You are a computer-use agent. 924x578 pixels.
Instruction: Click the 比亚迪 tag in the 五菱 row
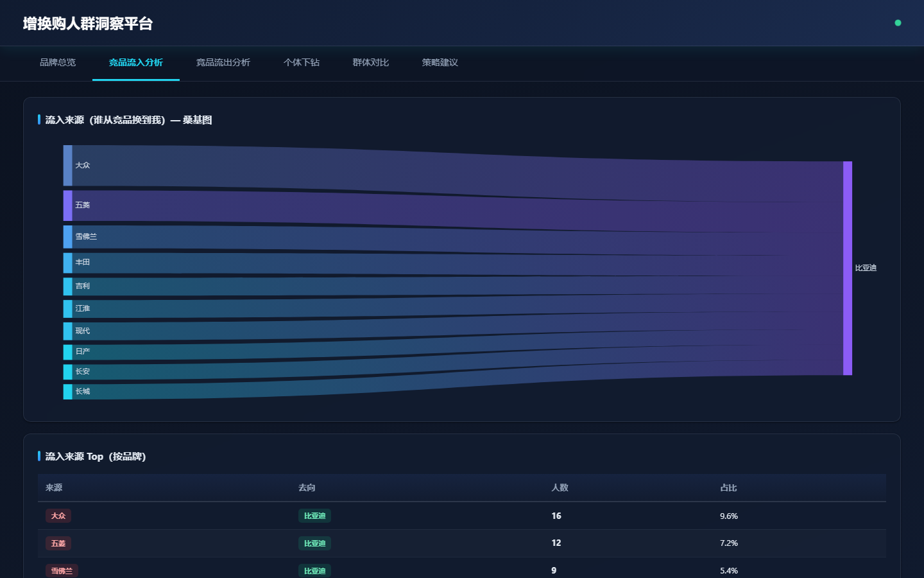coord(314,543)
